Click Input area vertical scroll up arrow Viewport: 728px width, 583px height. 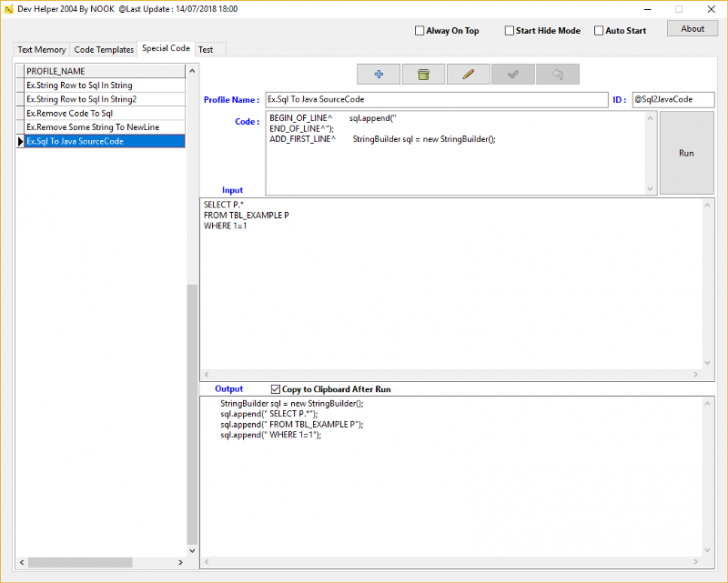pyautogui.click(x=708, y=205)
